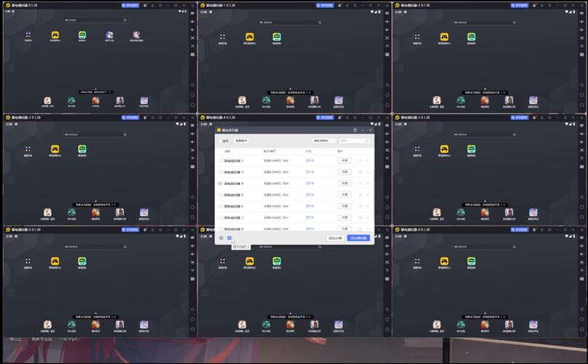This screenshot has width=588, height=364.
Task: Open the gear settings icon in multi-instance manager
Action: click(x=221, y=237)
